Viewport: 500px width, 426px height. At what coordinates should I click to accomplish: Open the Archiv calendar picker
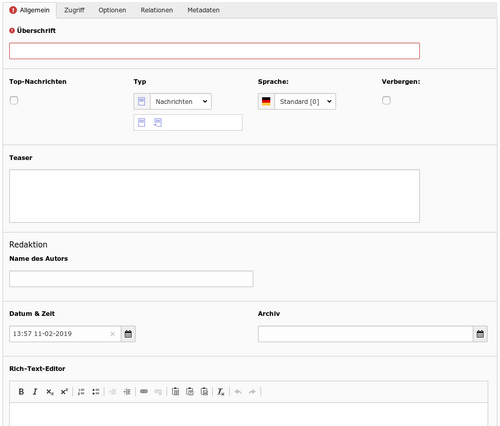click(480, 334)
